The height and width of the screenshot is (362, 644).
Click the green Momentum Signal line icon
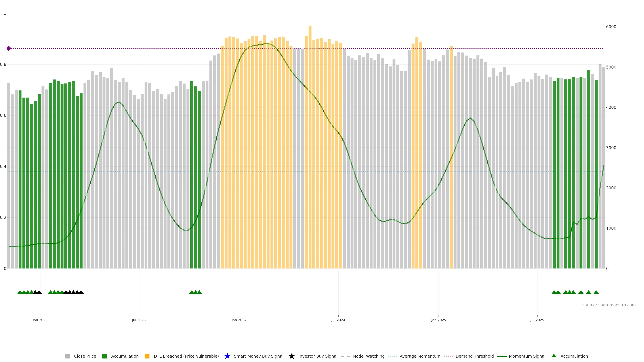point(502,356)
